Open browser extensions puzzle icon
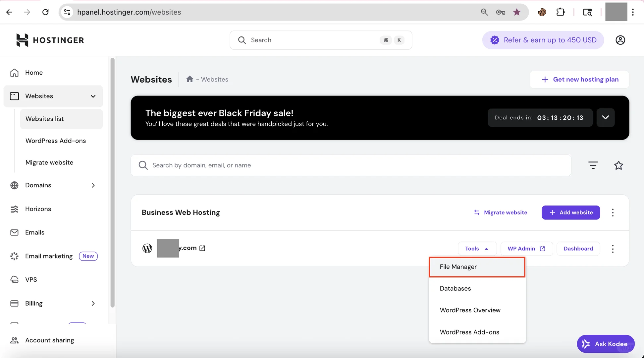 click(x=560, y=12)
